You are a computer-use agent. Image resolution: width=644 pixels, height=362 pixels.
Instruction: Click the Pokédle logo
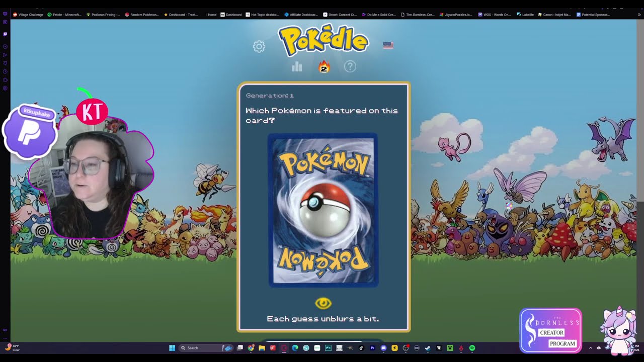pyautogui.click(x=324, y=40)
